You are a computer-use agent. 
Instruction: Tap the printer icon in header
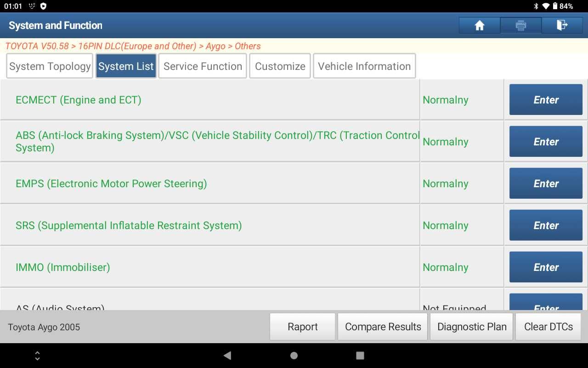520,25
